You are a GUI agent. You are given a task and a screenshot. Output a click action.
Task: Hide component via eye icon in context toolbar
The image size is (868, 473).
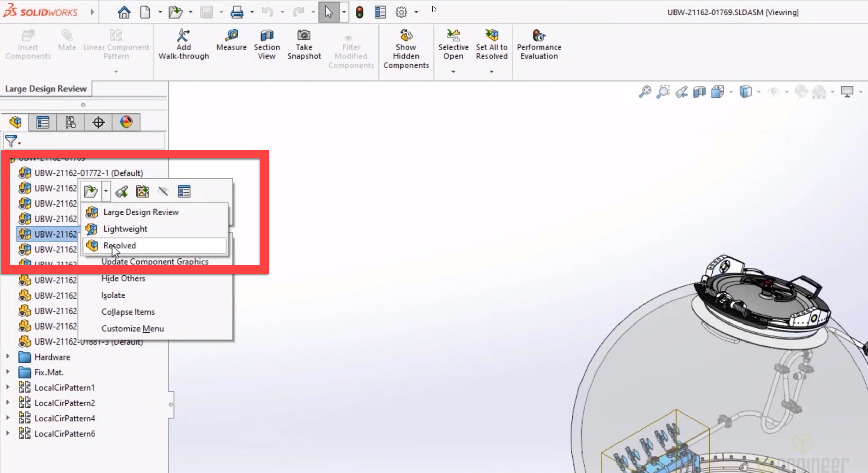click(163, 191)
